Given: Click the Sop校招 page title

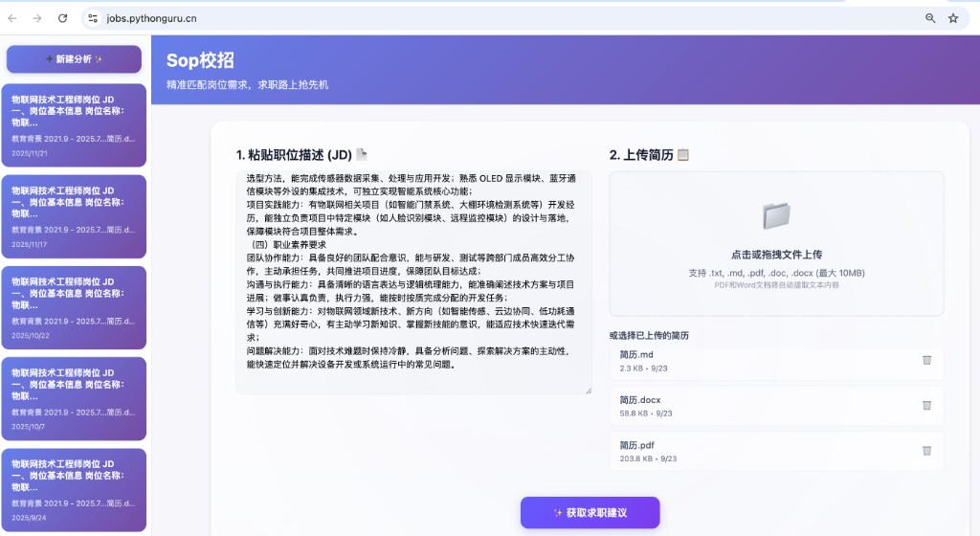Looking at the screenshot, I should pyautogui.click(x=200, y=60).
